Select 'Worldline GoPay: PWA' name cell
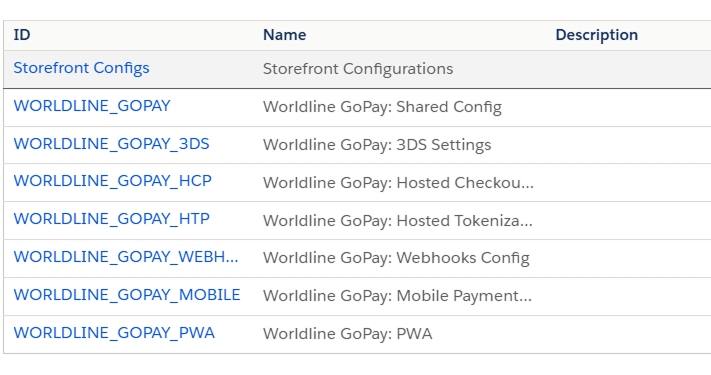 click(x=348, y=334)
